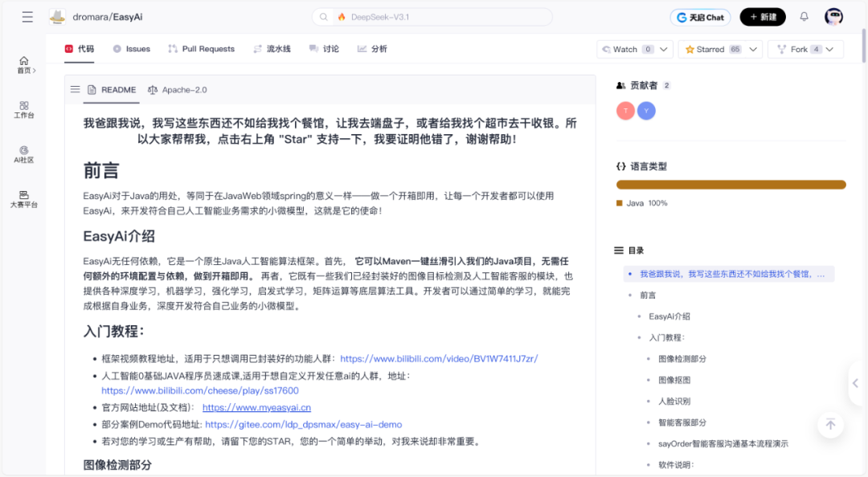Click the dromara organization avatar icon
The width and height of the screenshot is (868, 477).
tap(57, 17)
